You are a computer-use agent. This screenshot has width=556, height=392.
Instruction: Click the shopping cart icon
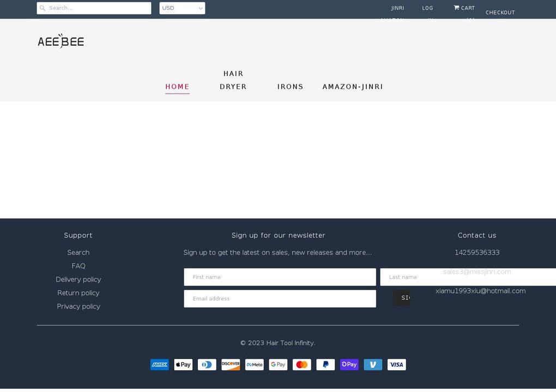click(456, 8)
